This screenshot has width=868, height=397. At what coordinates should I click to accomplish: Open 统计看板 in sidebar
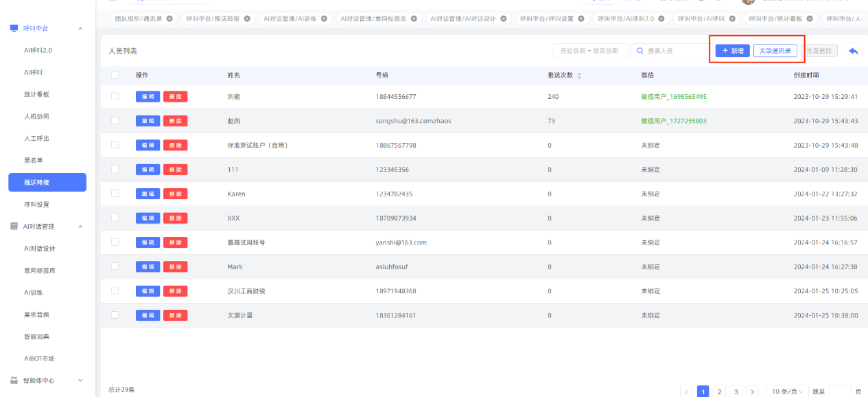click(x=36, y=94)
